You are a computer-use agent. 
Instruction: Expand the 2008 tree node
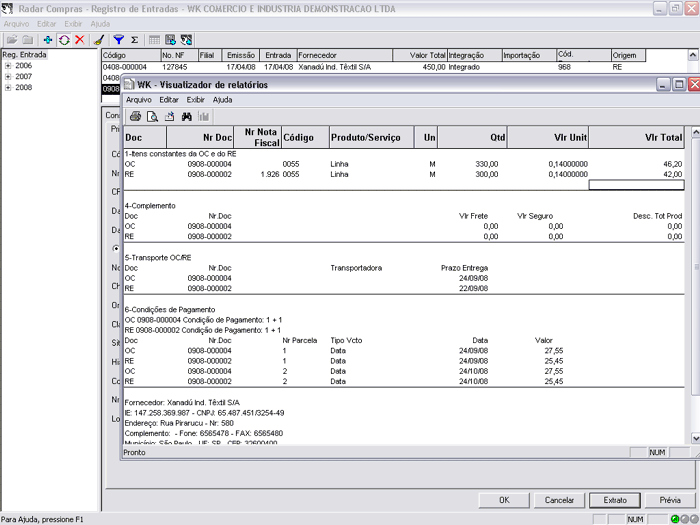tap(8, 87)
